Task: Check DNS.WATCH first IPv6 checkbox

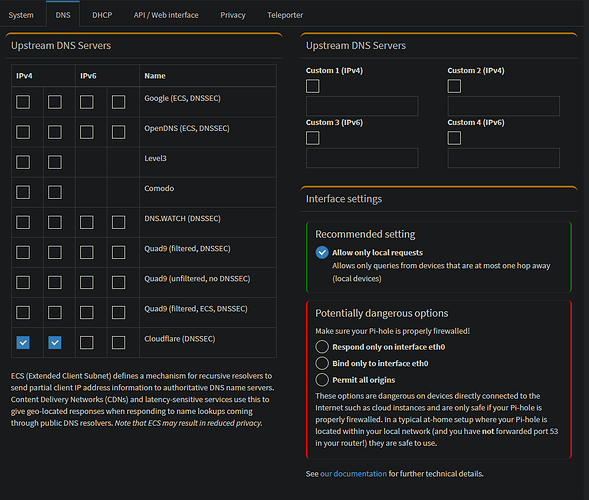Action: 87,222
